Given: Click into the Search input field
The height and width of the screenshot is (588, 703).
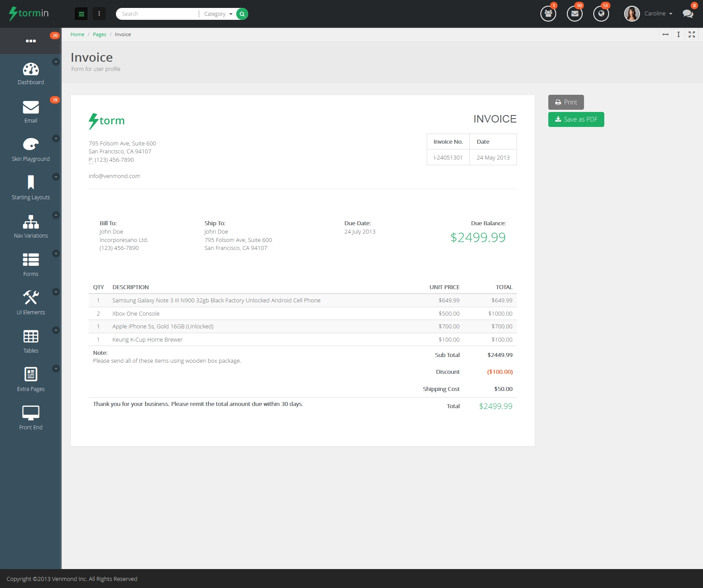Looking at the screenshot, I should [x=156, y=14].
